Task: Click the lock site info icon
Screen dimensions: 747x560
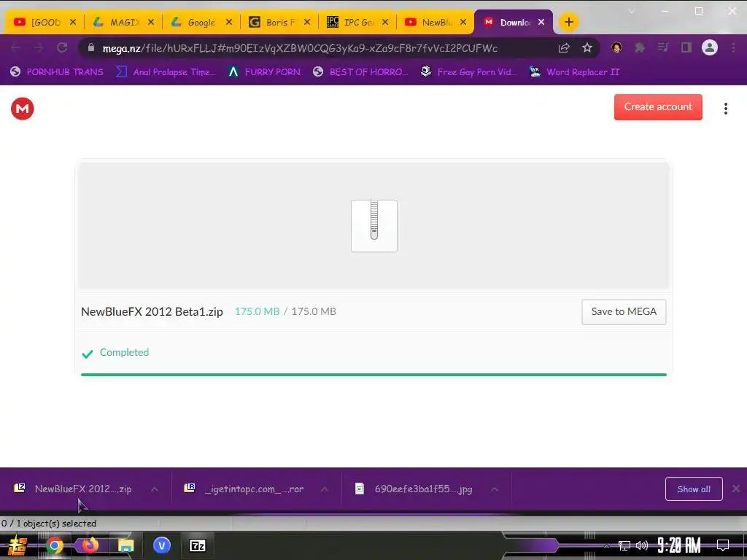Action: 91,47
